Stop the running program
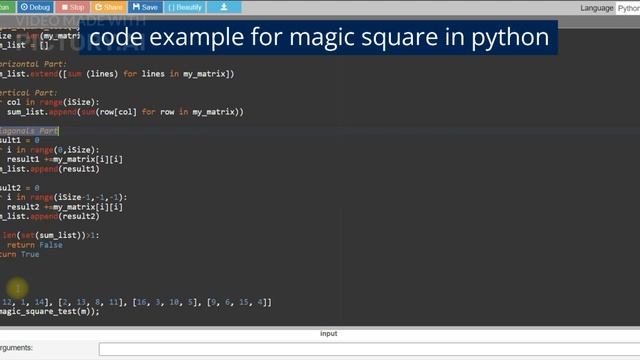Image resolution: width=640 pixels, height=360 pixels. (x=73, y=7)
